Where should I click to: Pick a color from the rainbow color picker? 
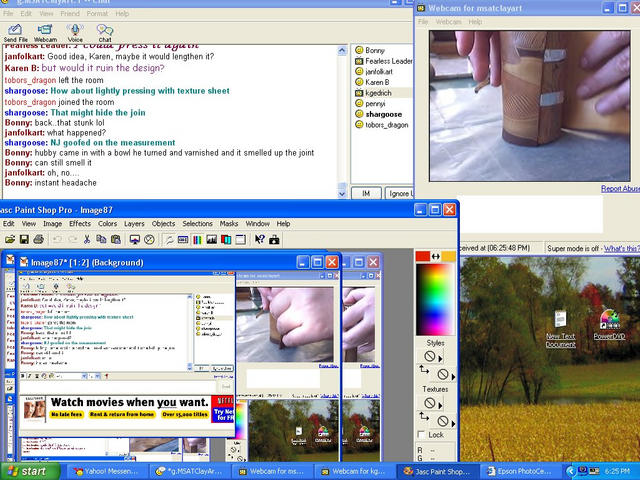435,299
